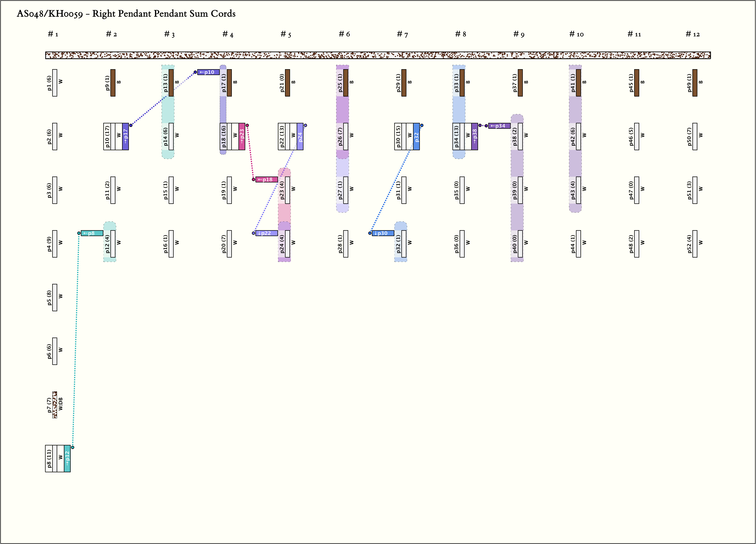
Task: Select column header # 12
Action: (x=692, y=34)
